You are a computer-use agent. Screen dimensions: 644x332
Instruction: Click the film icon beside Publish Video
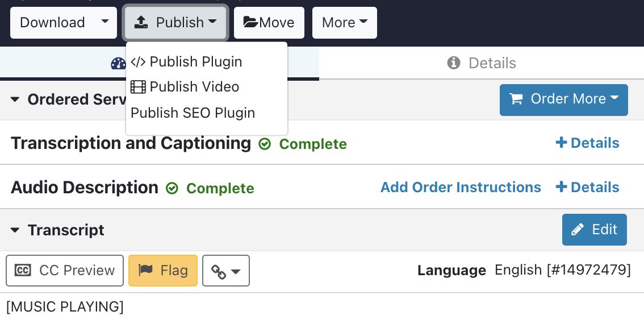[138, 87]
